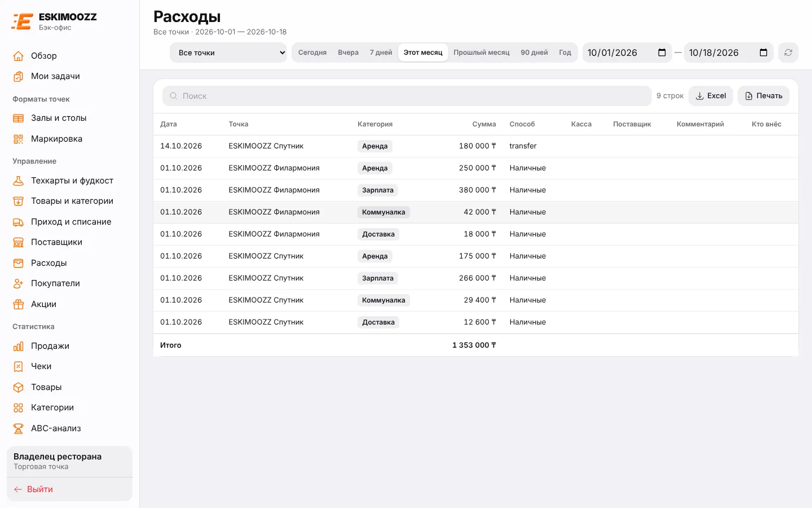Click the Техкарты и фудкост icon
Image resolution: width=812 pixels, height=508 pixels.
19,181
